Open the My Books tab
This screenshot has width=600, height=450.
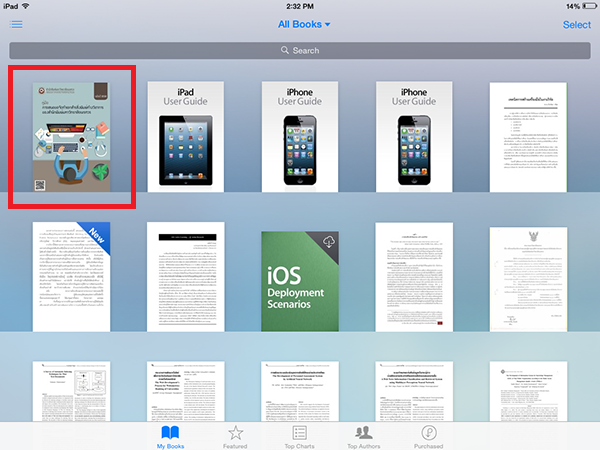pyautogui.click(x=170, y=437)
